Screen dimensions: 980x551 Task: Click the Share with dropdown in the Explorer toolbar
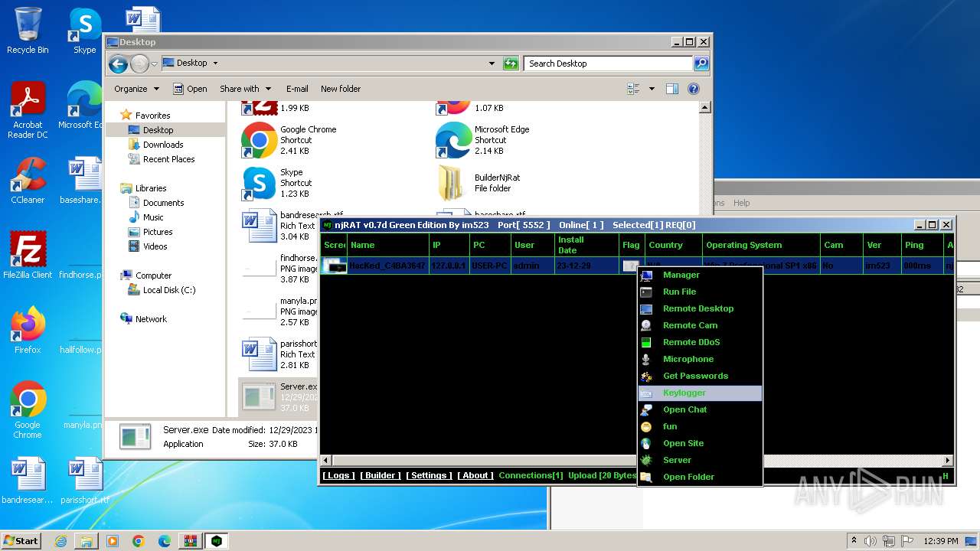(245, 89)
